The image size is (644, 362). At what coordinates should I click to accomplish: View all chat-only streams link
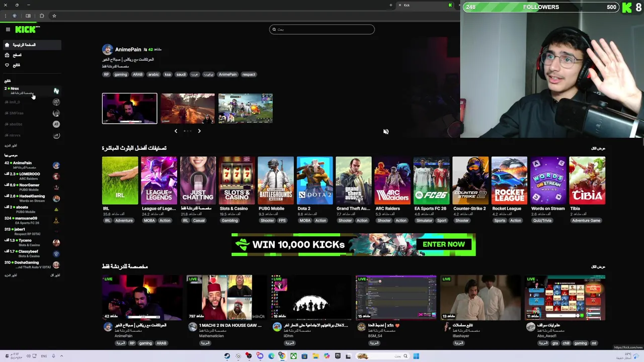coord(598,266)
